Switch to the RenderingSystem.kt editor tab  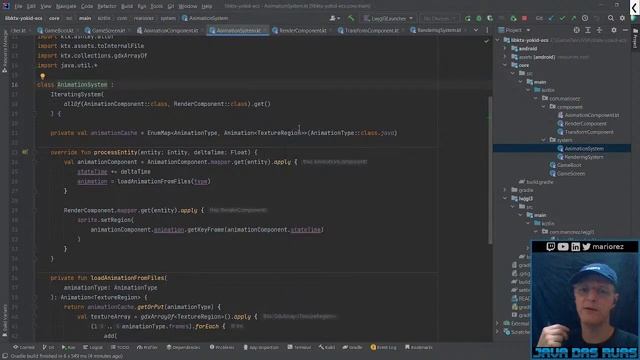436,31
